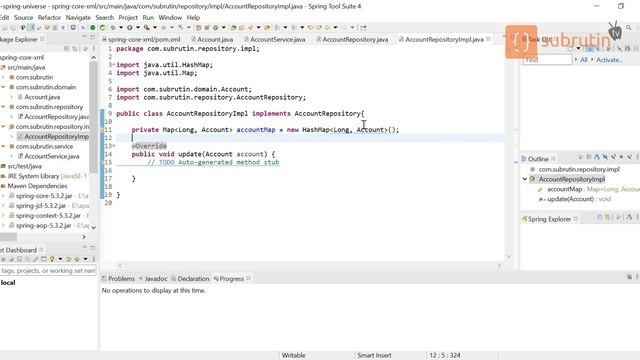Maximize the Package Explorer view

[93, 37]
